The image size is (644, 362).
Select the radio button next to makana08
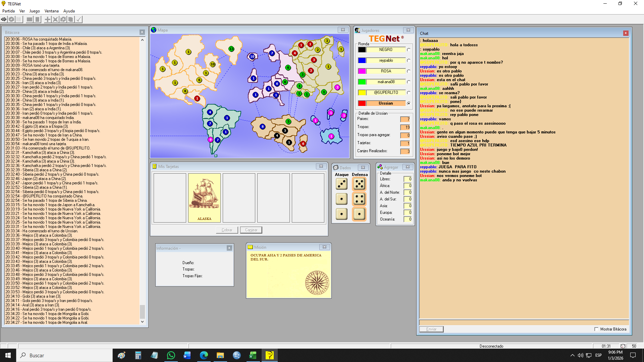(x=409, y=82)
